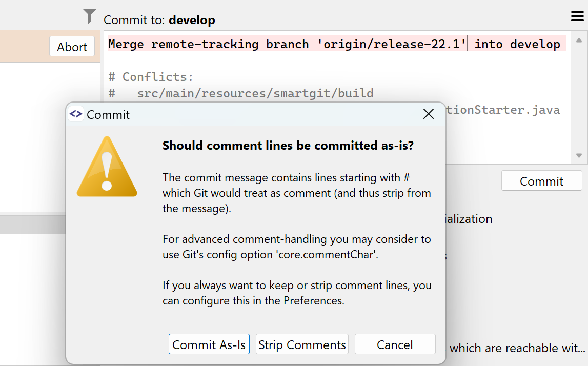Choose Strip Comments in the dialog

point(302,344)
